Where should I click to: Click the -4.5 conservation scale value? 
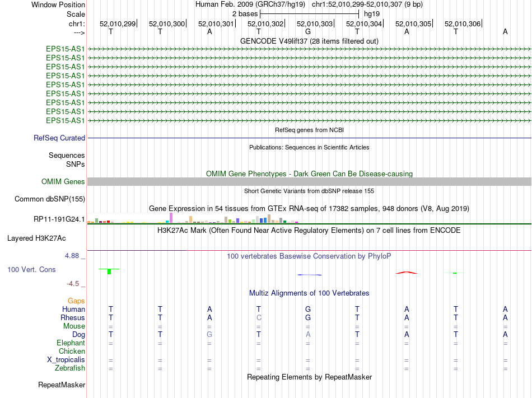[73, 284]
